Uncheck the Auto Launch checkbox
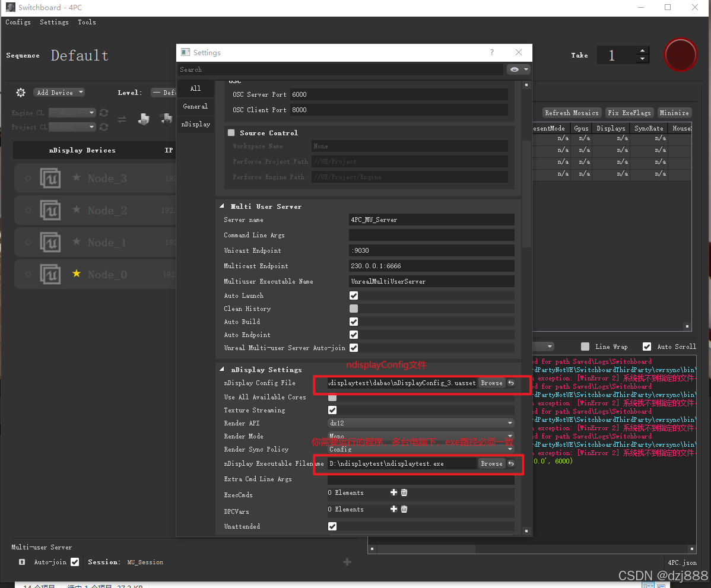The image size is (711, 588). click(x=354, y=295)
